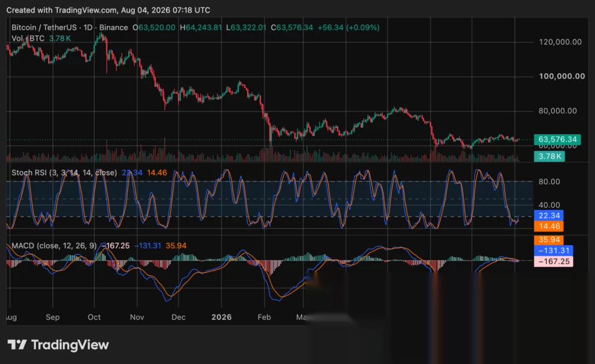Click the blue -131.31 value in MACD legend
This screenshot has width=595, height=364.
148,246
